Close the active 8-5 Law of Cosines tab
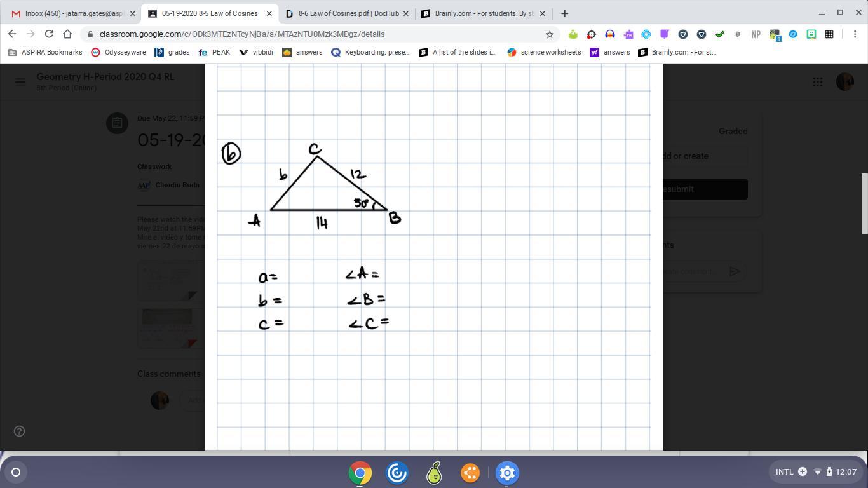 269,13
